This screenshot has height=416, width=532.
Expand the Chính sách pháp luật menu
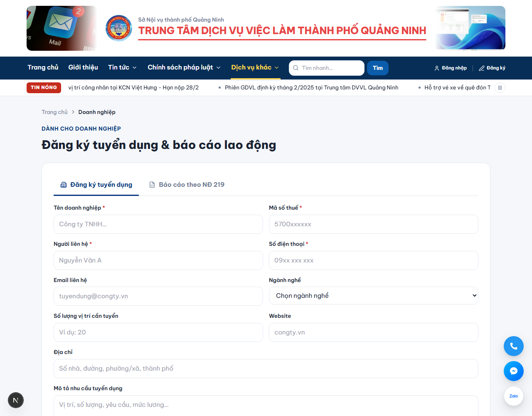pos(184,67)
